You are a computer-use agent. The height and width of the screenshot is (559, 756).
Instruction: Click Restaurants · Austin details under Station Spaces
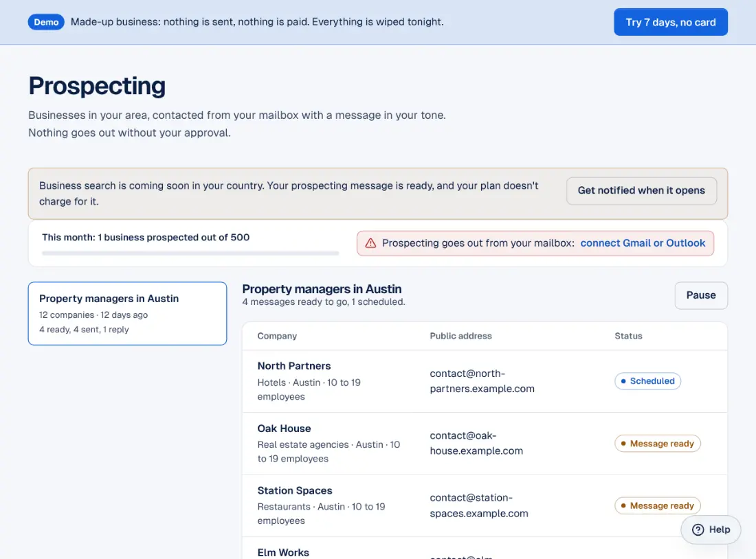click(321, 514)
